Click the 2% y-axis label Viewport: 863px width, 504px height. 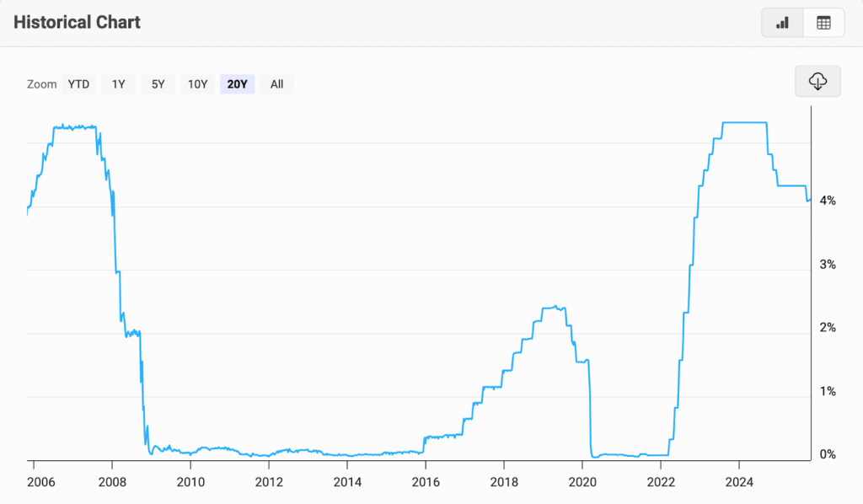[x=827, y=328]
